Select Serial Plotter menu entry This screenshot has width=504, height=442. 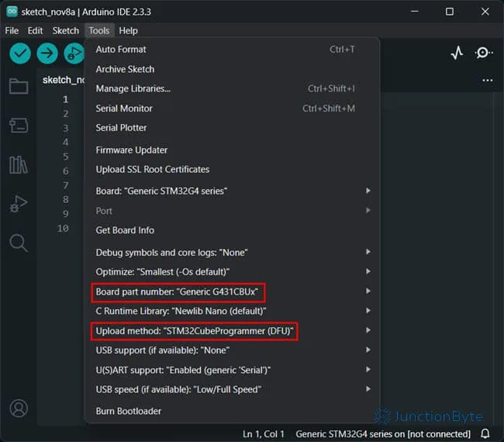[x=232, y=128]
